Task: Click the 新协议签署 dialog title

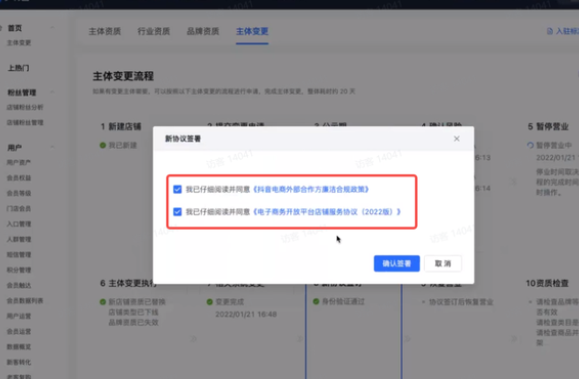Action: [x=183, y=139]
